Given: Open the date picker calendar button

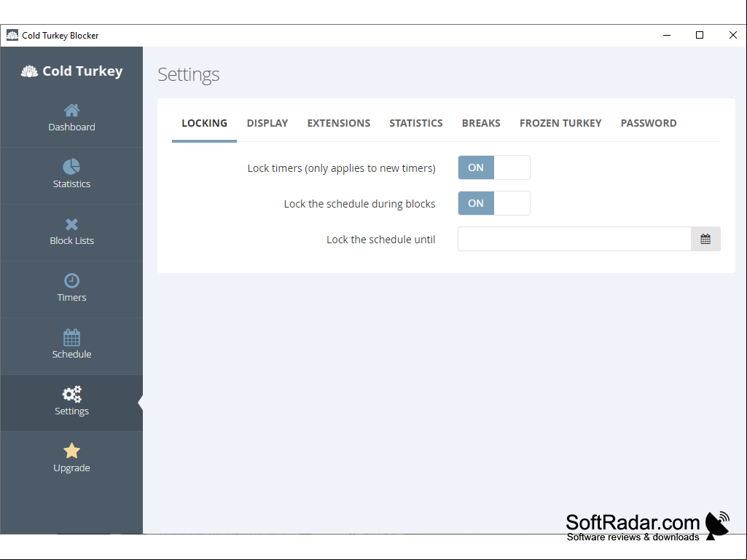Looking at the screenshot, I should coord(705,239).
